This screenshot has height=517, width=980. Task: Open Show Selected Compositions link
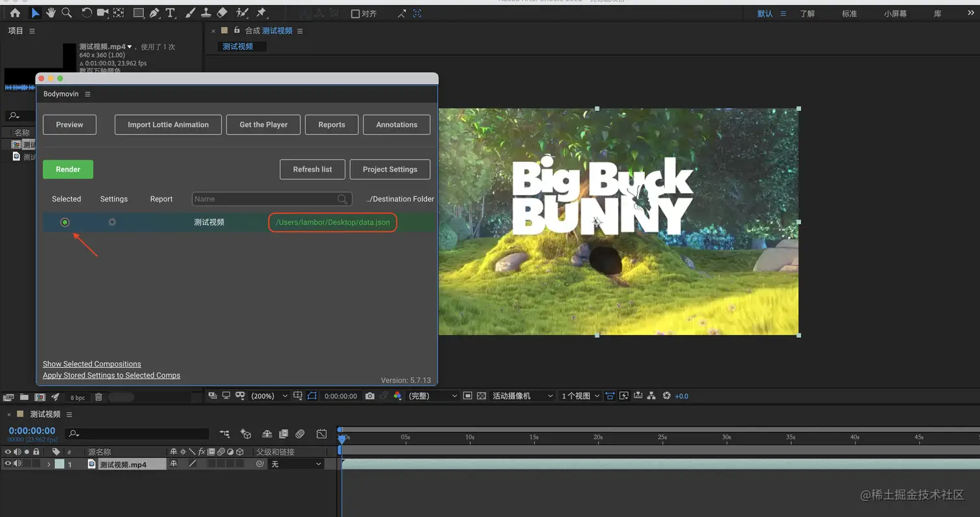[91, 364]
